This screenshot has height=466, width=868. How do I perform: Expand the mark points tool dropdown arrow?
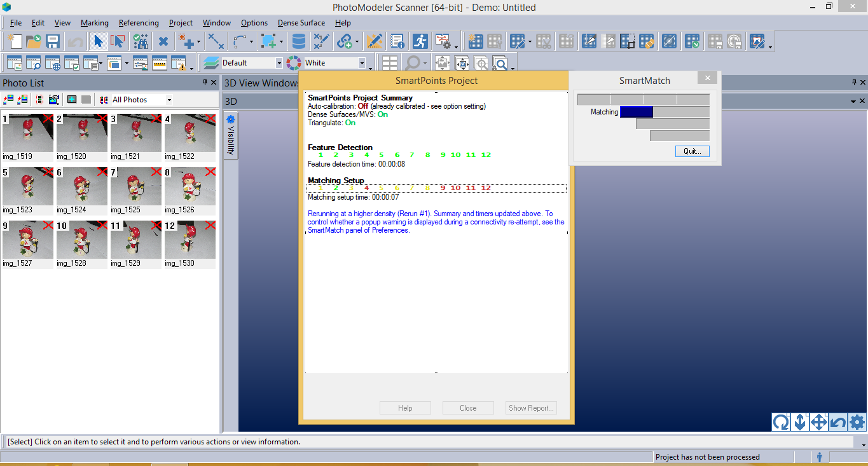200,43
